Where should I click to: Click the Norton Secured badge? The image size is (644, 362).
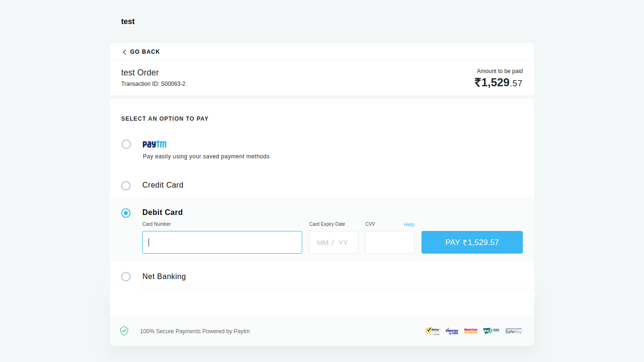(x=432, y=331)
